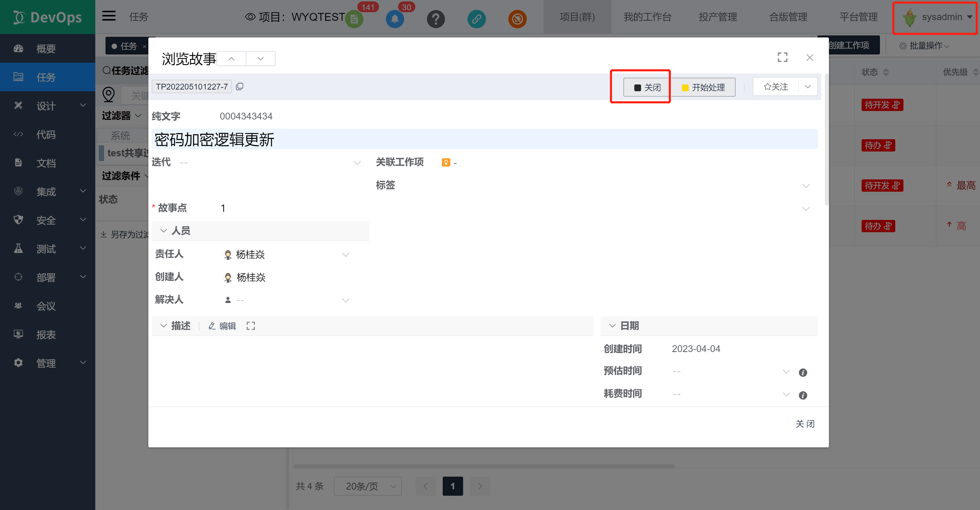Click the help question mark icon

point(436,19)
